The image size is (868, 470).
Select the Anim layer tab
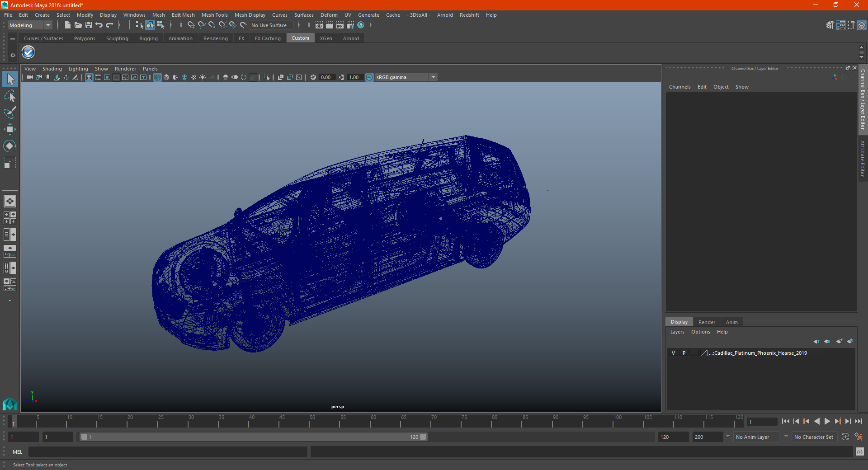(731, 322)
